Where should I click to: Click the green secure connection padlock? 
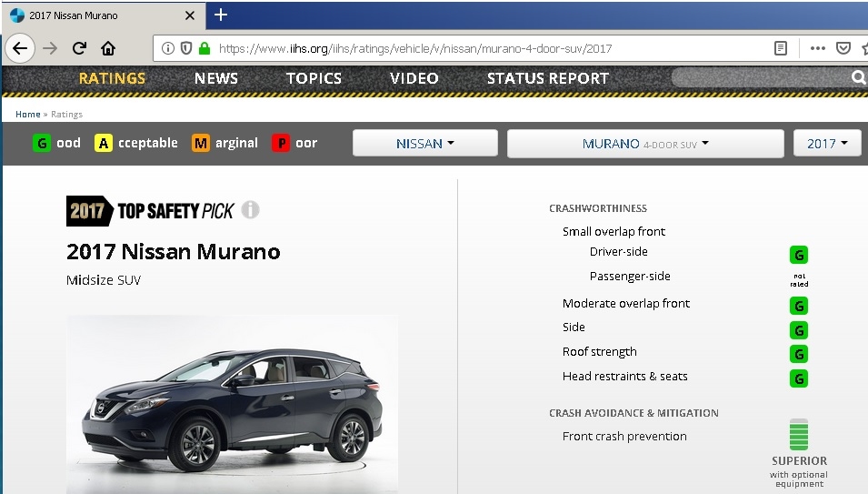pyautogui.click(x=205, y=48)
